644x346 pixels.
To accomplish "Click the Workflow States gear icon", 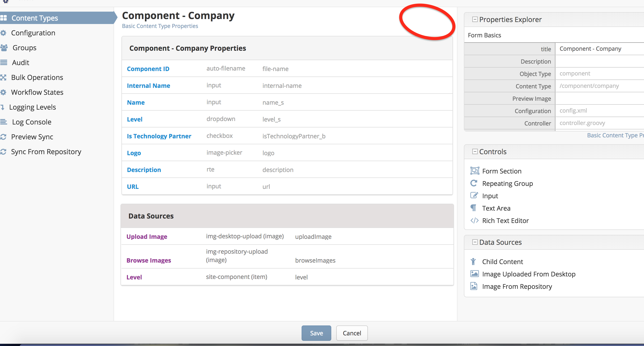I will 3,92.
